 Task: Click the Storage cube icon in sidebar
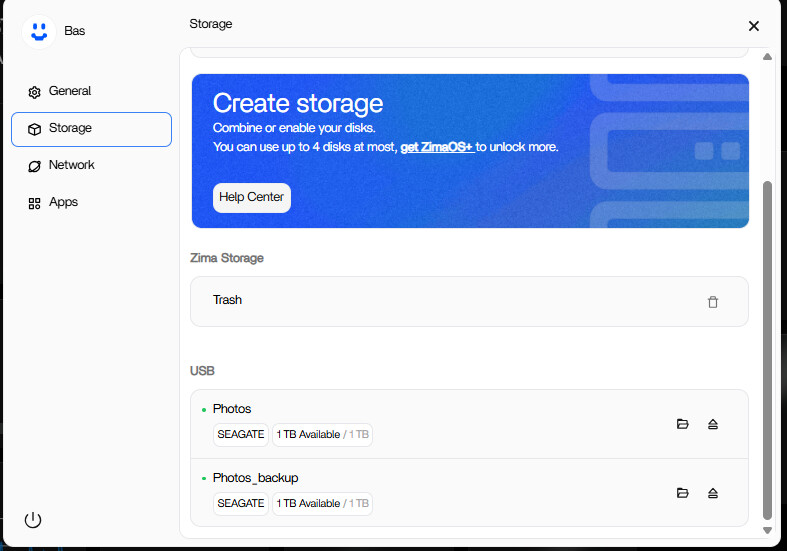coord(34,129)
